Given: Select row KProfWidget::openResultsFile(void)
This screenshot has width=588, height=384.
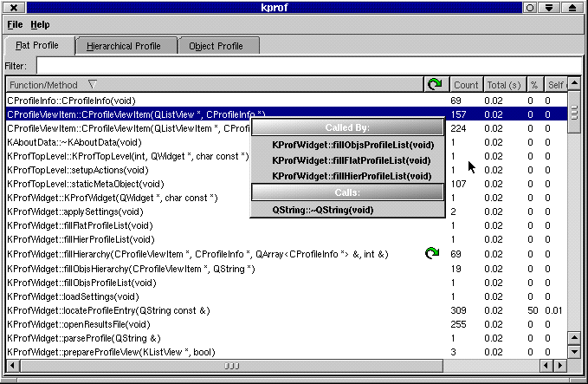Looking at the screenshot, I should click(x=287, y=324).
